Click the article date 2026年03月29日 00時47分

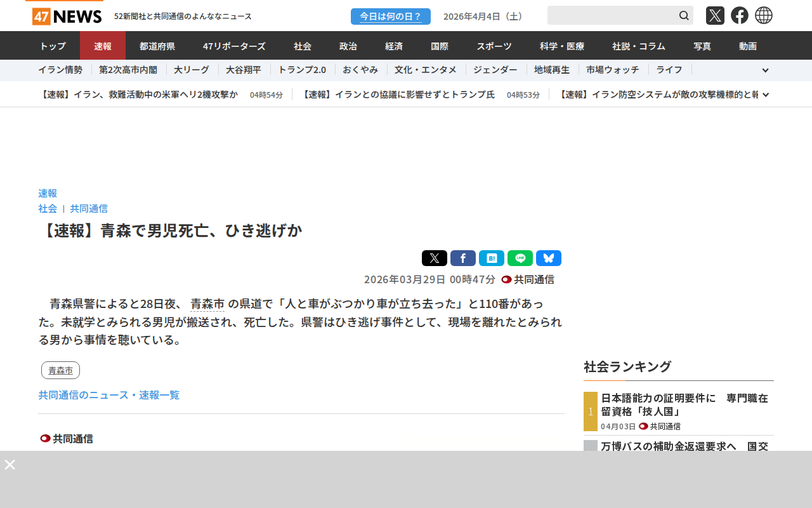pos(429,279)
